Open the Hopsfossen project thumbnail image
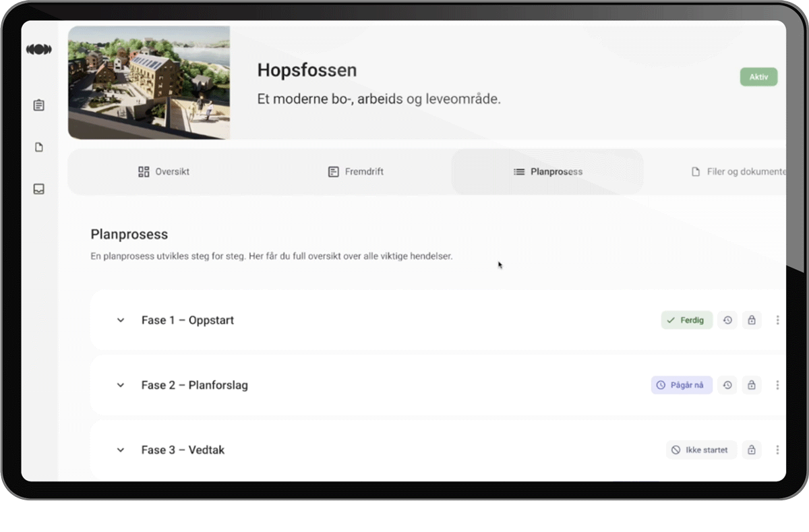Viewport: 809px width, 532px height. click(149, 82)
